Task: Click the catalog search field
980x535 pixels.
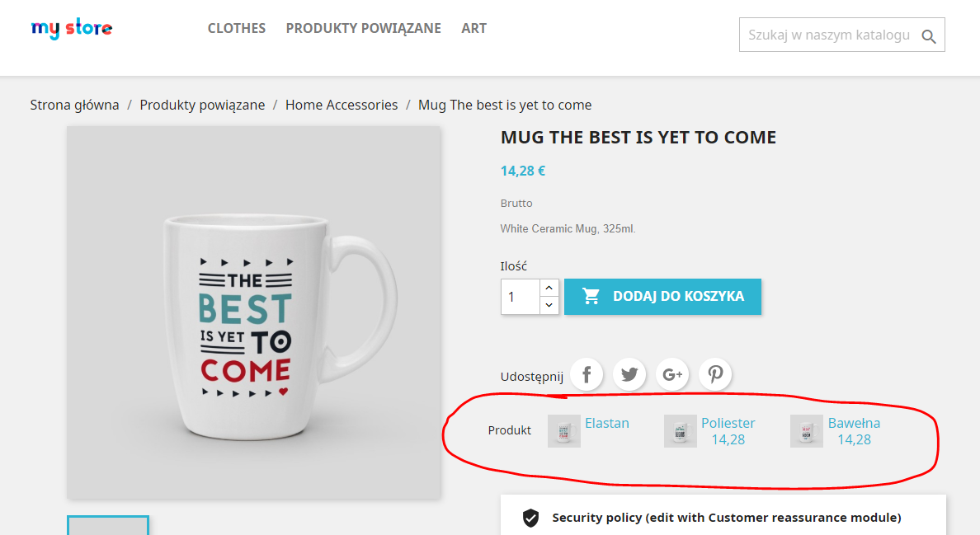Action: (828, 35)
